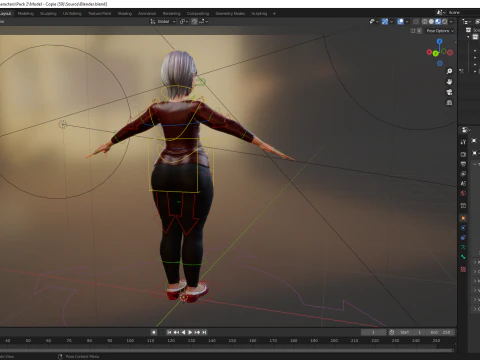Open the gizmo options dropdown arrow
480x360 pixels.
click(x=391, y=22)
